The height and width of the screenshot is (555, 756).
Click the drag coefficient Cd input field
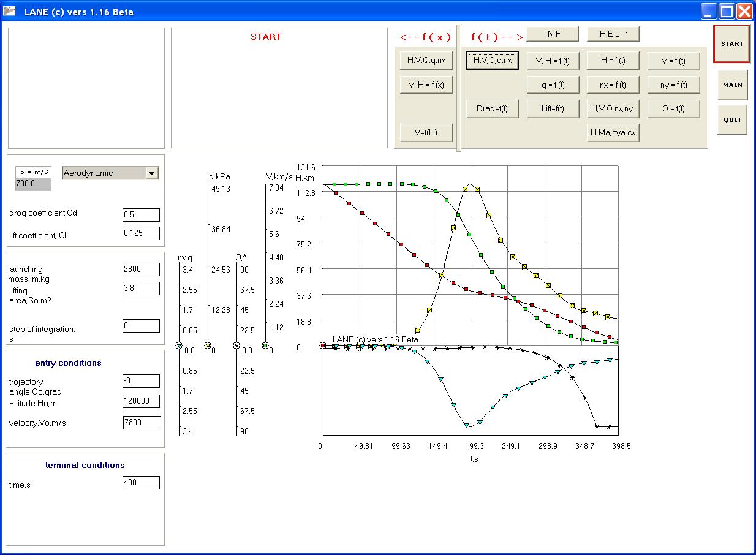click(x=141, y=215)
